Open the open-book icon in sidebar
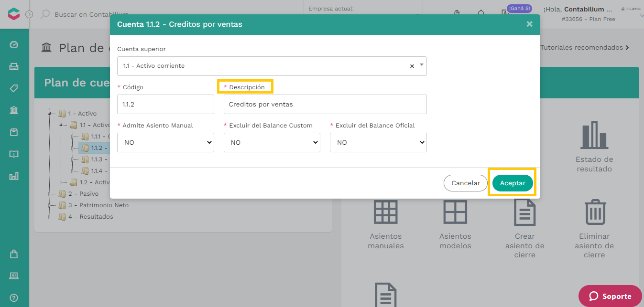The width and height of the screenshot is (644, 307). tap(14, 154)
